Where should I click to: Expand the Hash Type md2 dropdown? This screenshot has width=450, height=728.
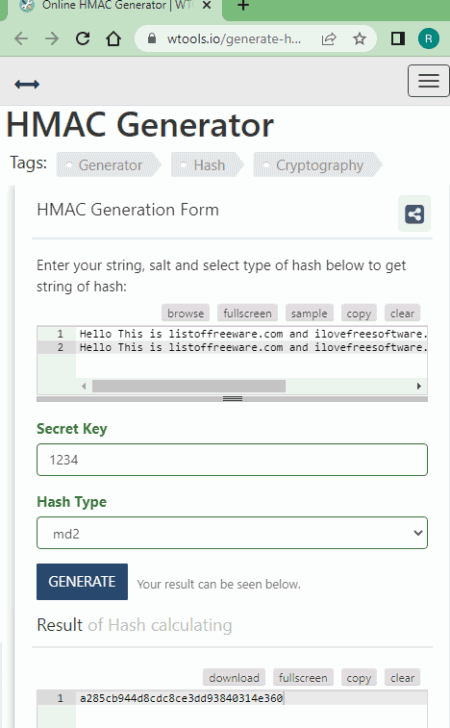coord(232,533)
